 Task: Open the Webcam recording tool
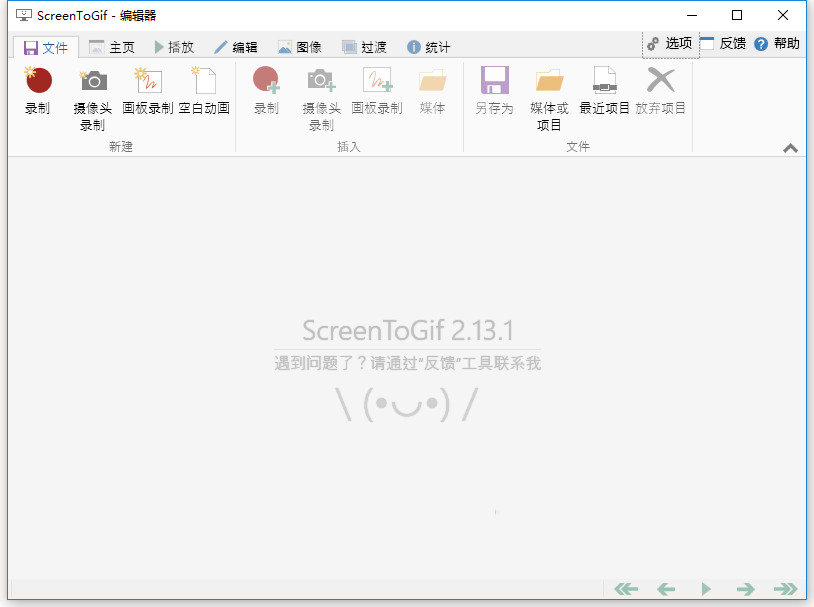click(x=91, y=95)
